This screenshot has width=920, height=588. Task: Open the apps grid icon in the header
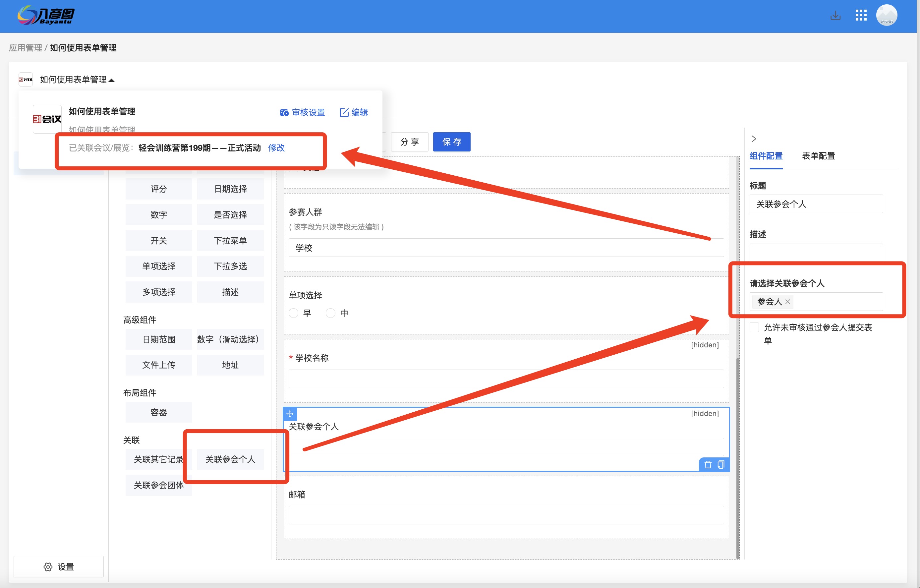pyautogui.click(x=861, y=16)
